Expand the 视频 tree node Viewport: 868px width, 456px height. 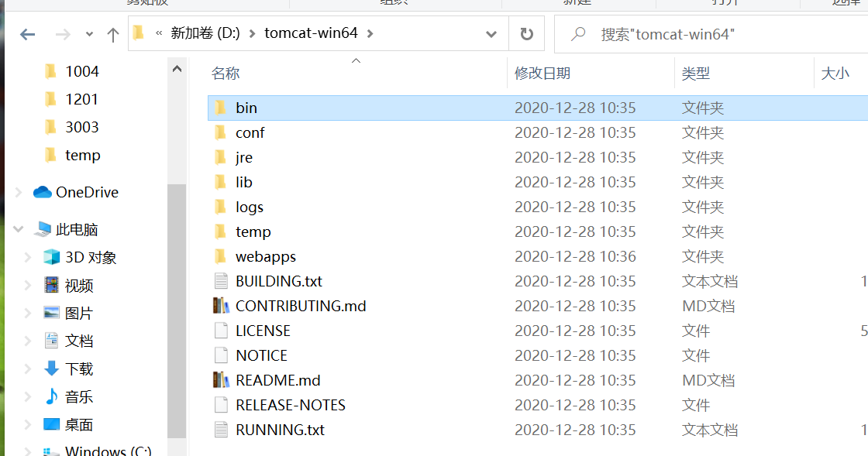[28, 285]
